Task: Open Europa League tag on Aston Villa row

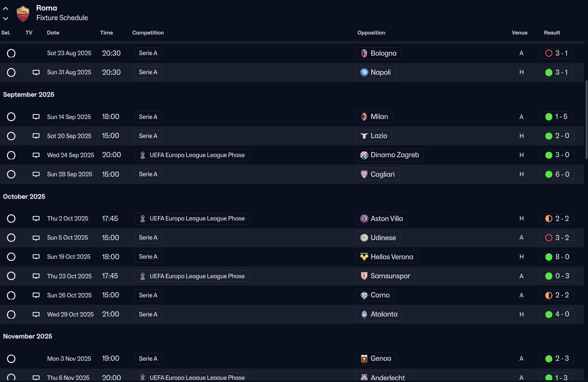Action: point(192,218)
